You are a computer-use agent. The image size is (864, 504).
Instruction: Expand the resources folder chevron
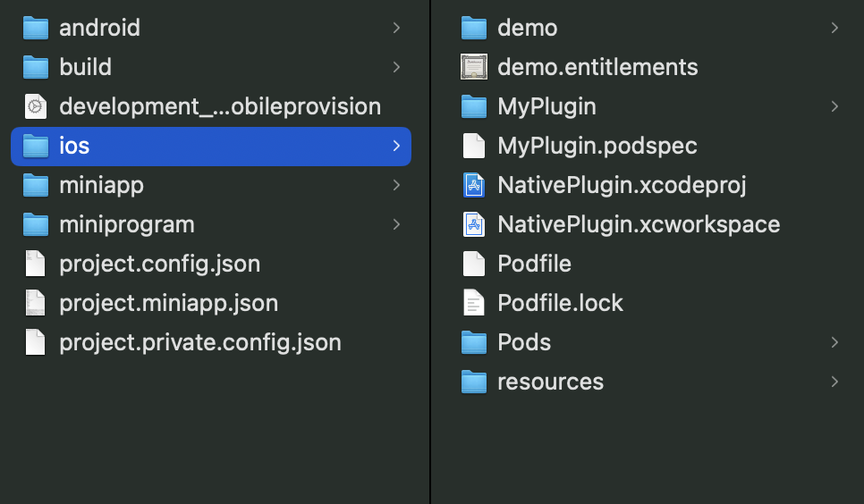click(x=834, y=382)
